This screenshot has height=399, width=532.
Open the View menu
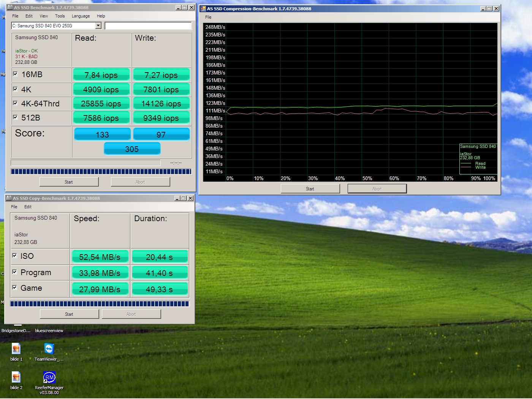coord(44,16)
